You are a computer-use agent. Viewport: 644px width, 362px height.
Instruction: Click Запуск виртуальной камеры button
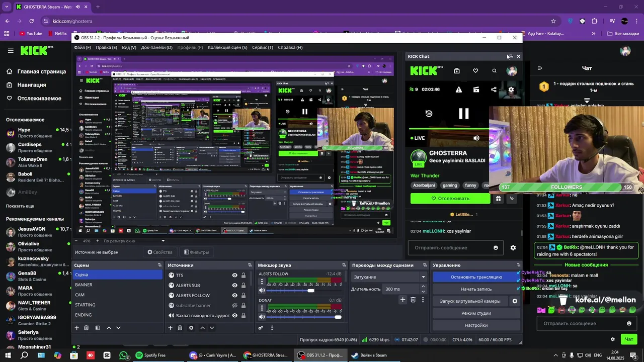(x=470, y=301)
